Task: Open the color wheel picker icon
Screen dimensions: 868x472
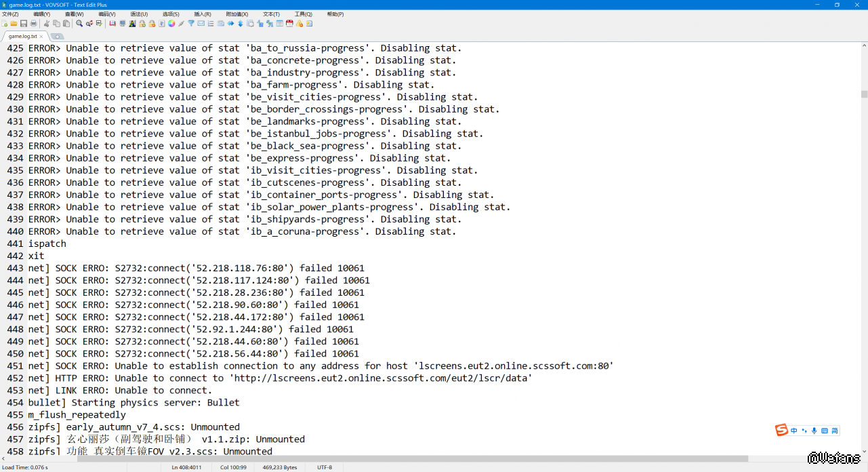Action: pyautogui.click(x=171, y=24)
